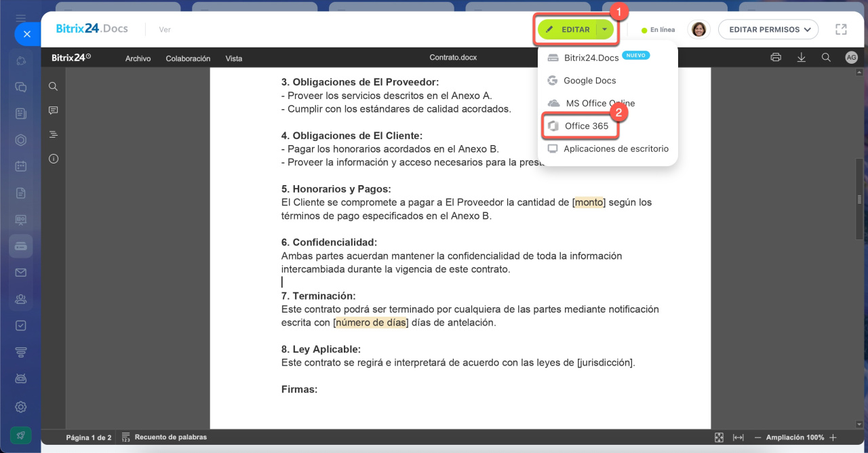Open the EDITAR PERMISOS dropdown
Image resolution: width=868 pixels, height=453 pixels.
coord(768,30)
